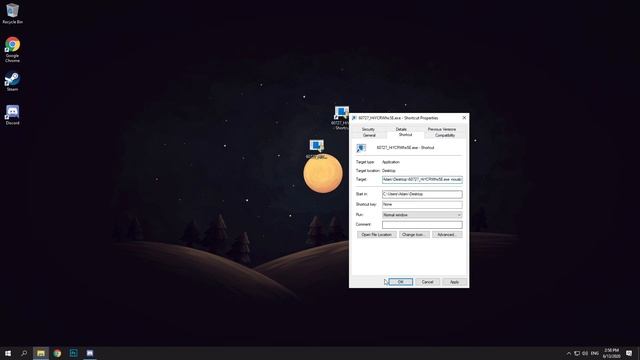Open the taskbar clock and date
Image resolution: width=640 pixels, height=360 pixels.
[x=611, y=353]
